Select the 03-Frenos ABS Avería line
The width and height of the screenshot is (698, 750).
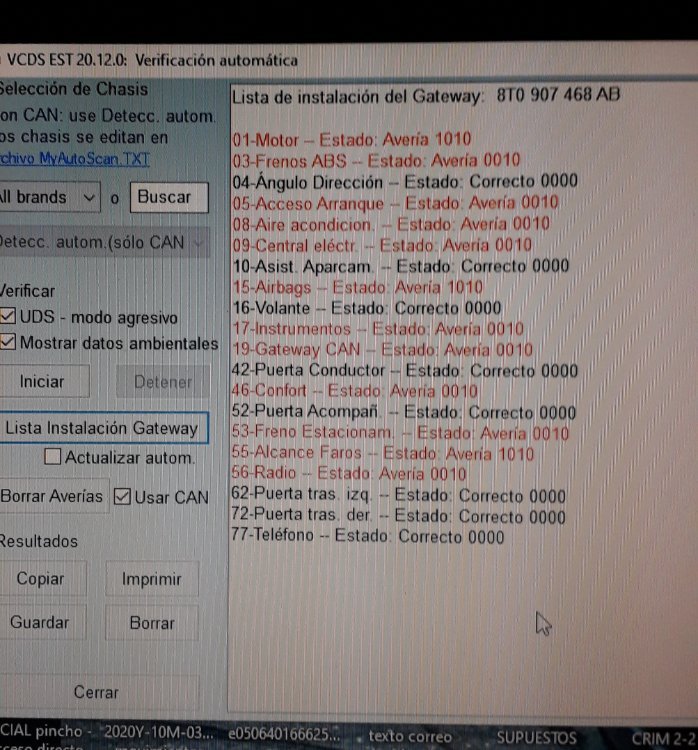[x=376, y=161]
